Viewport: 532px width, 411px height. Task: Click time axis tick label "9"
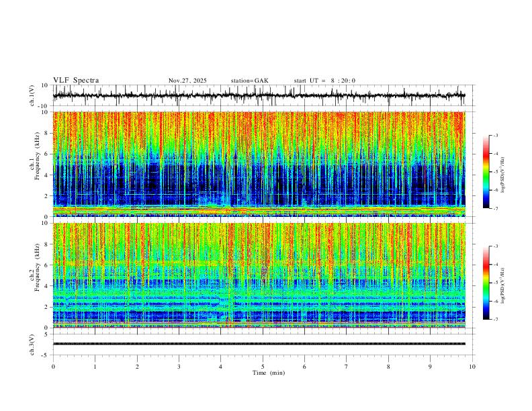(430, 367)
